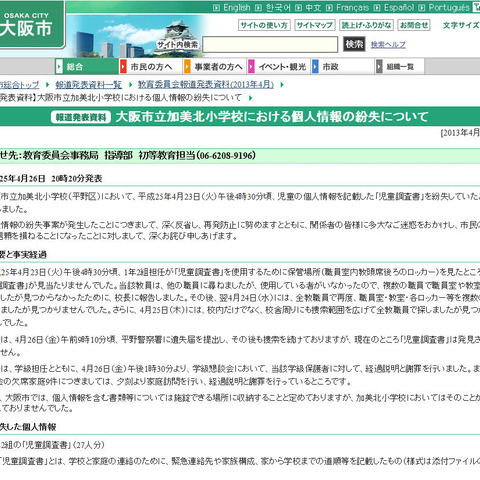Click pink arrow icon on イベント・観光 tab
This screenshot has height=480, width=480.
coord(251,67)
